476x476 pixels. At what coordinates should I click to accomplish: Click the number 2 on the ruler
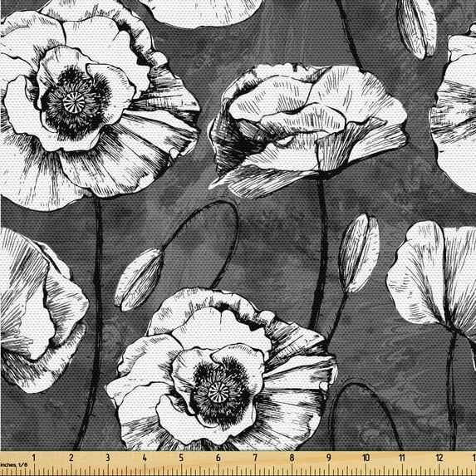(x=71, y=458)
